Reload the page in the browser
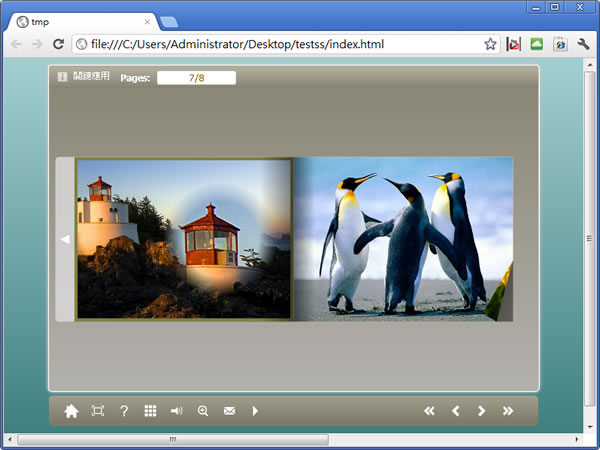Screen dimensions: 600x450 (x=58, y=44)
